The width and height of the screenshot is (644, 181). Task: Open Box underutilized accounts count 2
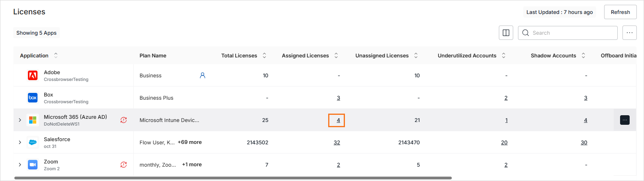coord(506,98)
